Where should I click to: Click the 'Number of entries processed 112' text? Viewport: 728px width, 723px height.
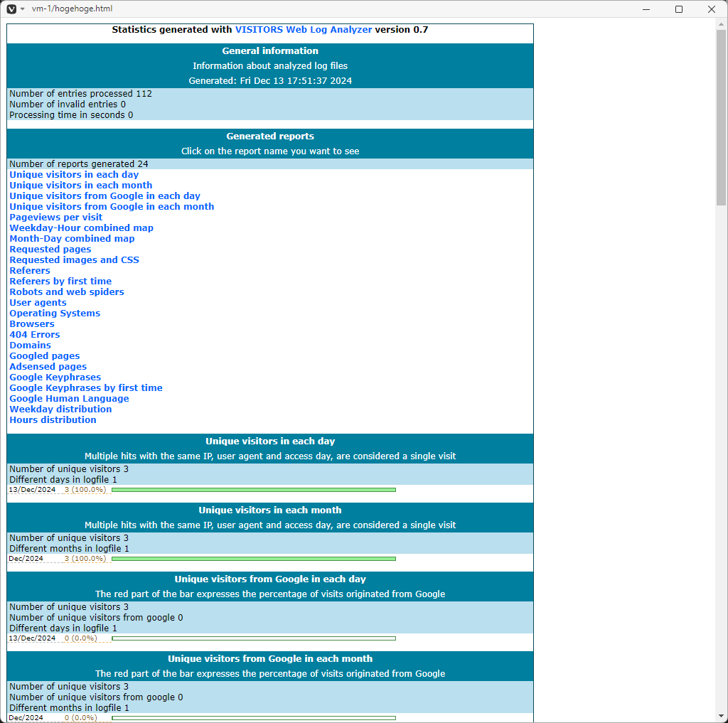(x=81, y=94)
